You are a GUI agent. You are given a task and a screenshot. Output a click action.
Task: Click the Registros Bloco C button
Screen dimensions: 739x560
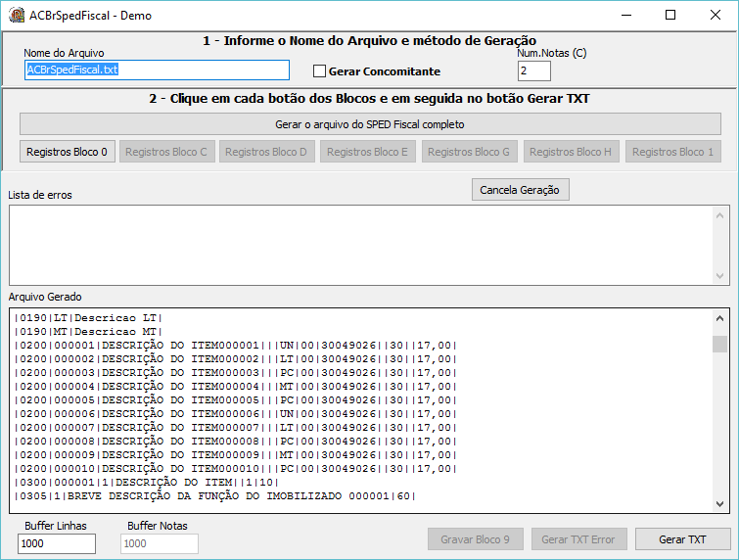coord(166,152)
